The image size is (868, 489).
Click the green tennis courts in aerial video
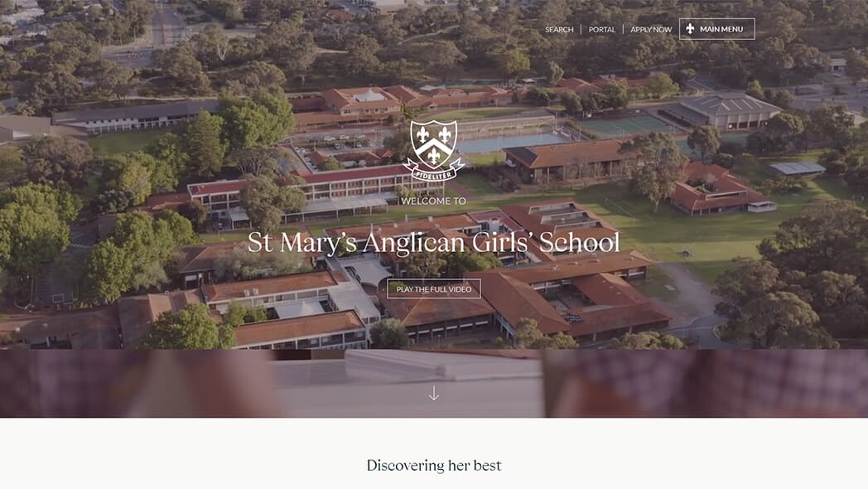(x=625, y=125)
